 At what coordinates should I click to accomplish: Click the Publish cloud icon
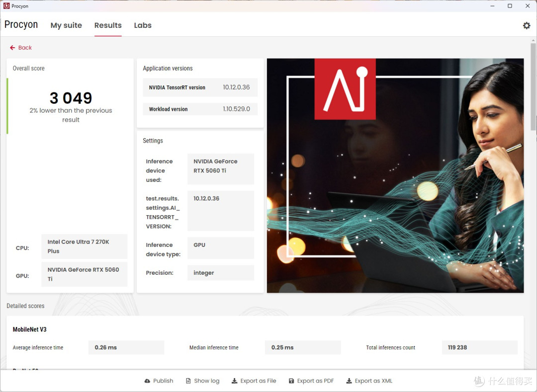pos(147,381)
